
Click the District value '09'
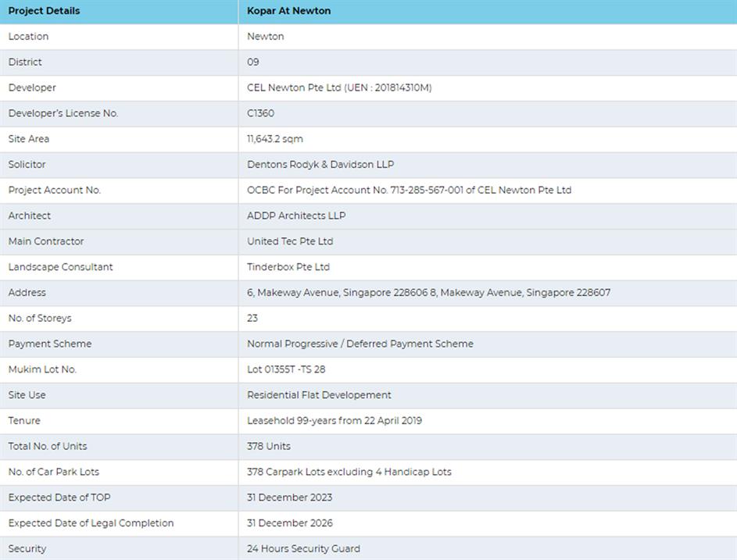252,62
